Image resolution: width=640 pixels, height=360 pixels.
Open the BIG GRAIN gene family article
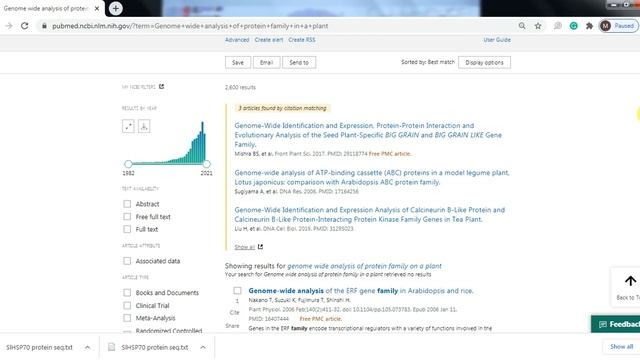point(368,135)
